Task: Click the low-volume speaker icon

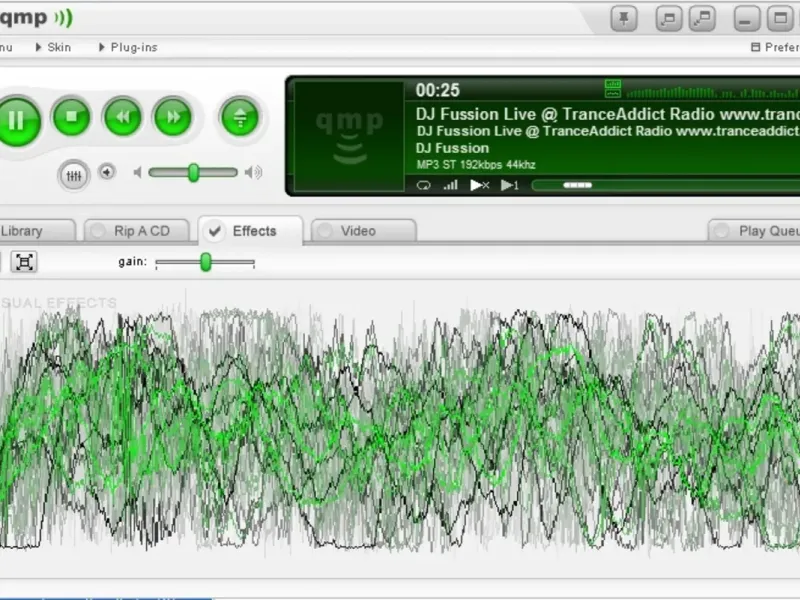Action: coord(137,172)
